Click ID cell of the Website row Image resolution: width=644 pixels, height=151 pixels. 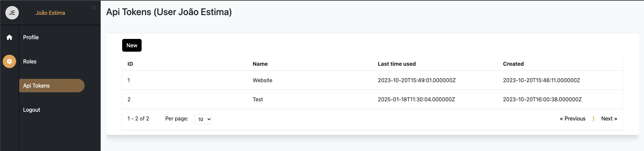[x=129, y=80]
